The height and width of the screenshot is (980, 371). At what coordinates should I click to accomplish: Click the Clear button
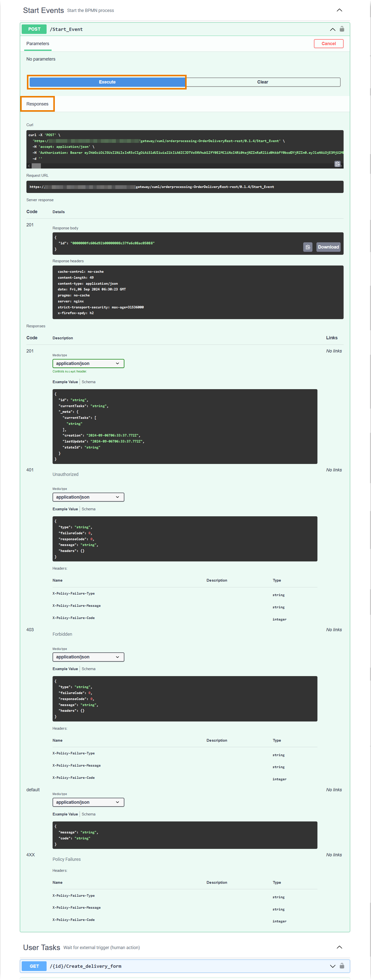[263, 82]
